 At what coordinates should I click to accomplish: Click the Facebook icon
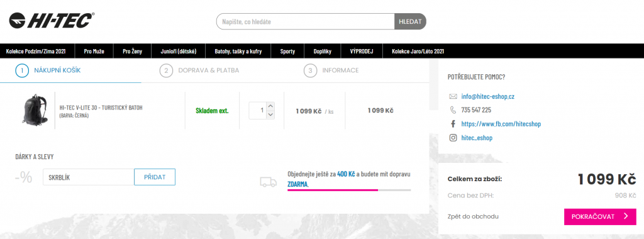(x=453, y=124)
